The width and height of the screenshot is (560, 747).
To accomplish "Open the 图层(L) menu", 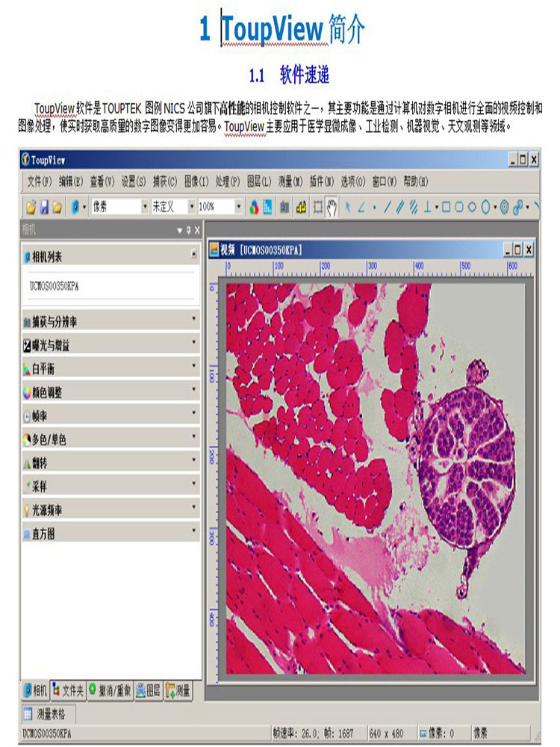I will [x=258, y=182].
